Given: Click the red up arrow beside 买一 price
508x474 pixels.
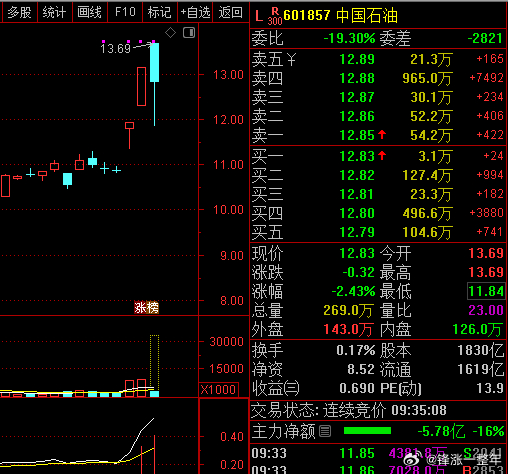Looking at the screenshot, I should pos(382,156).
